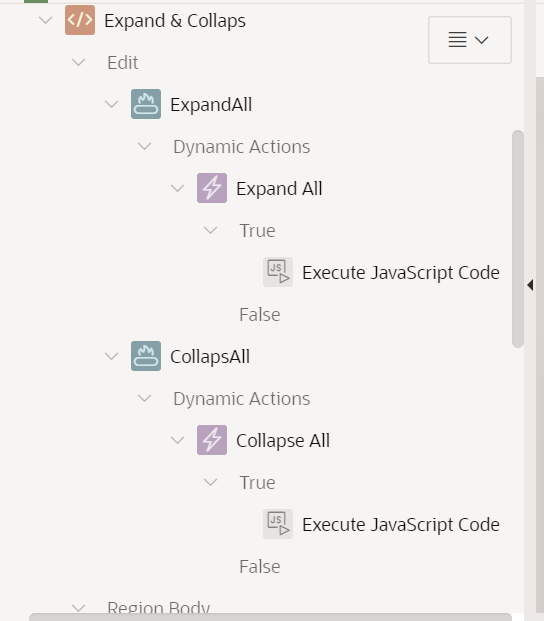Image resolution: width=544 pixels, height=621 pixels.
Task: Click the Expand All dynamic action lightning icon
Action: click(212, 188)
